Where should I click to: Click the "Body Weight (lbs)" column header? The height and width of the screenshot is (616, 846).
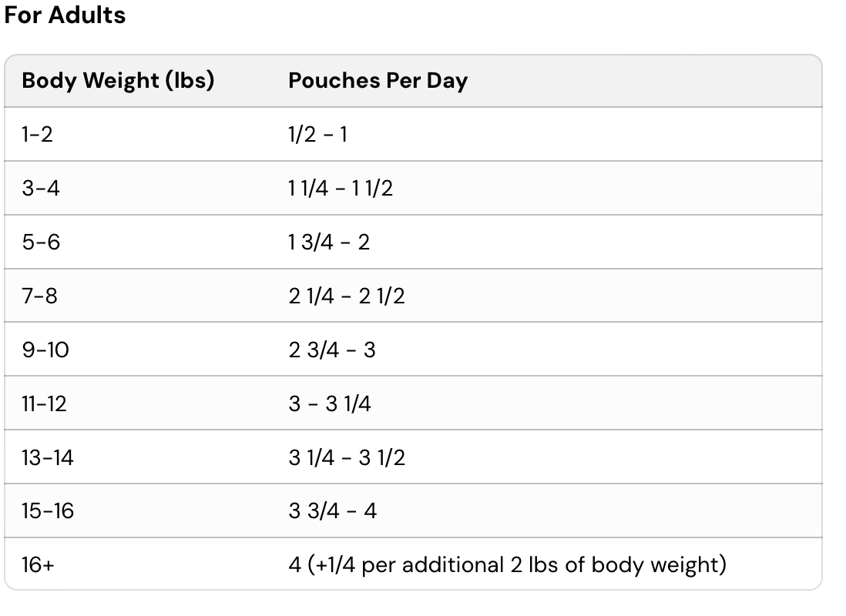[x=118, y=80]
